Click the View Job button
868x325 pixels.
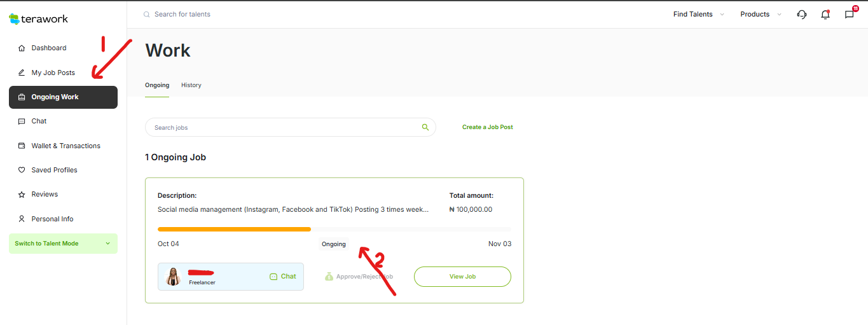pyautogui.click(x=462, y=277)
